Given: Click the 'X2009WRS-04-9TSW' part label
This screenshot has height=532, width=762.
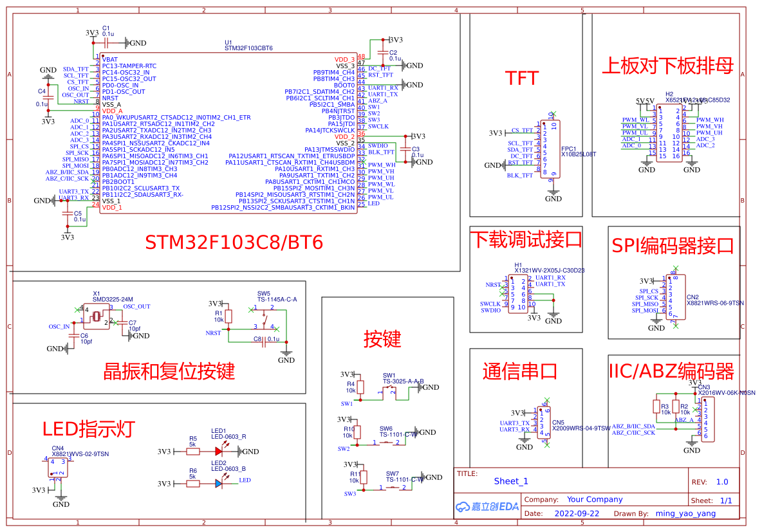Looking at the screenshot, I should click(581, 428).
